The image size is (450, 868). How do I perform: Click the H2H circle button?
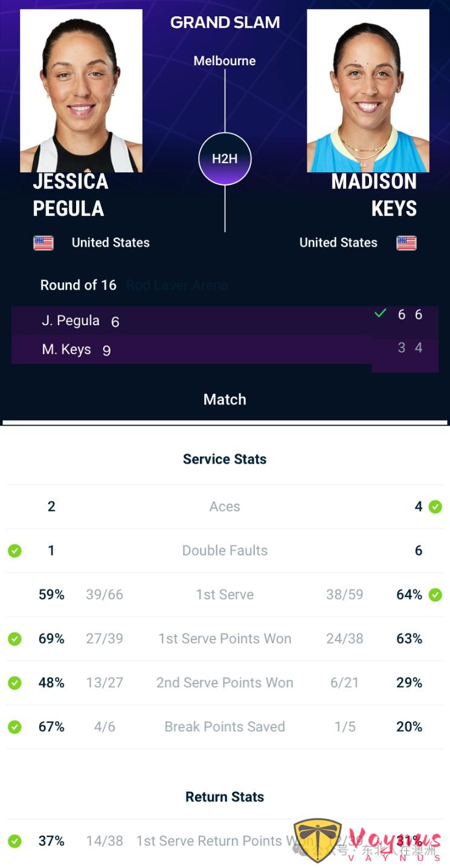click(x=225, y=159)
